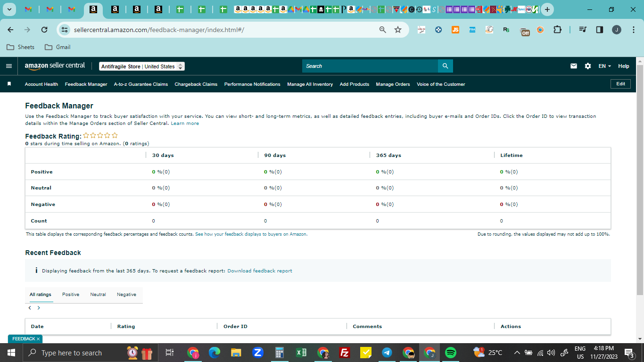This screenshot has height=362, width=644.
Task: Switch to the Negative feedback tab
Action: [127, 295]
